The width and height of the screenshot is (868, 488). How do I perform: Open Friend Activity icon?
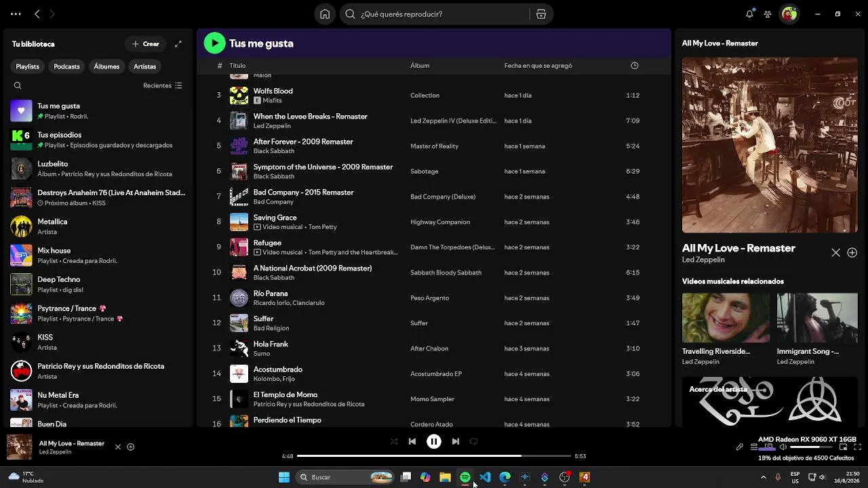(768, 14)
